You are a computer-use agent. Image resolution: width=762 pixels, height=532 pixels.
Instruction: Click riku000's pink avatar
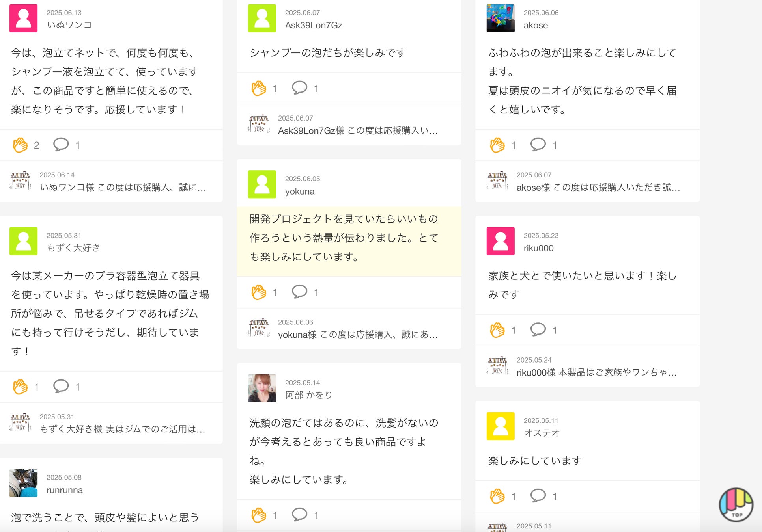pos(501,241)
